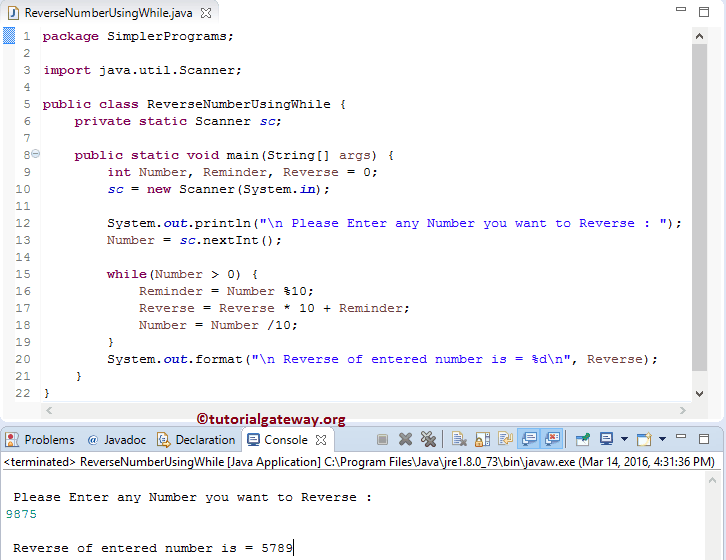Click class name ReverseNumberUsingWhile on line 5
The height and width of the screenshot is (560, 726).
238,104
